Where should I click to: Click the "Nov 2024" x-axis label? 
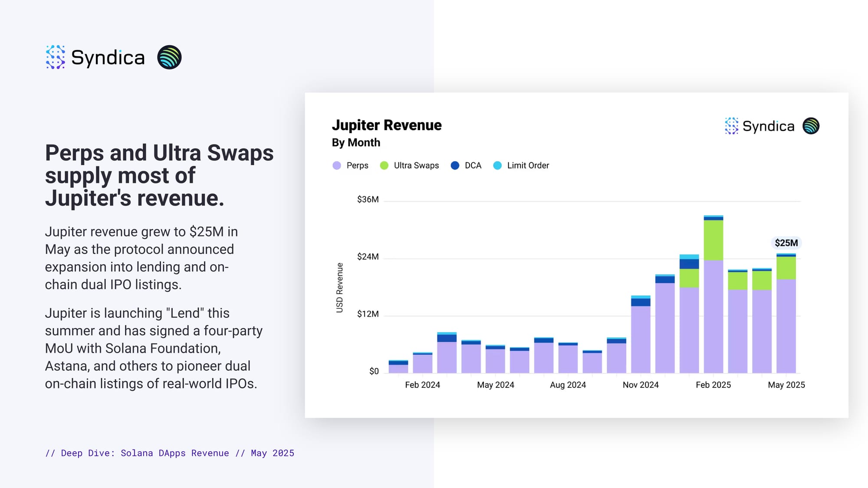pyautogui.click(x=641, y=385)
